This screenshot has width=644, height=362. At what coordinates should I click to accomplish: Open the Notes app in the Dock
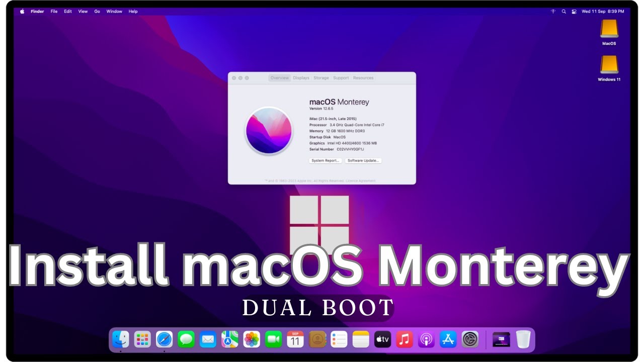[x=361, y=339]
